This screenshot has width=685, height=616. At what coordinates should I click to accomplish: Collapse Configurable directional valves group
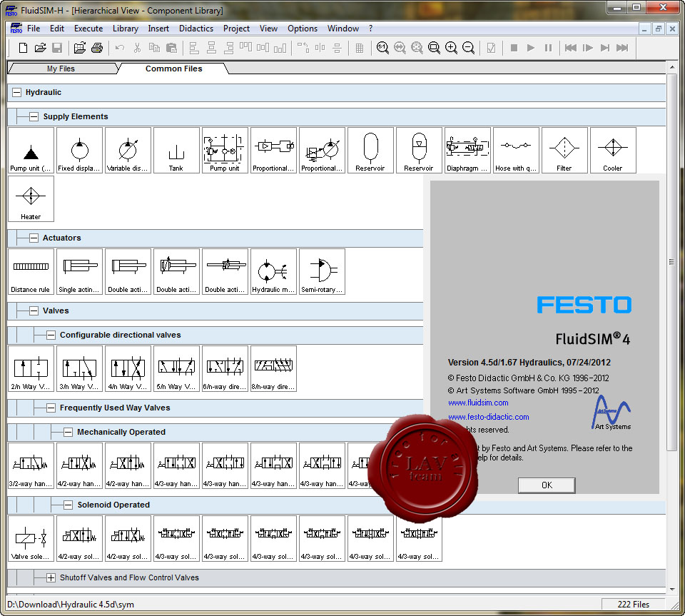click(x=51, y=335)
